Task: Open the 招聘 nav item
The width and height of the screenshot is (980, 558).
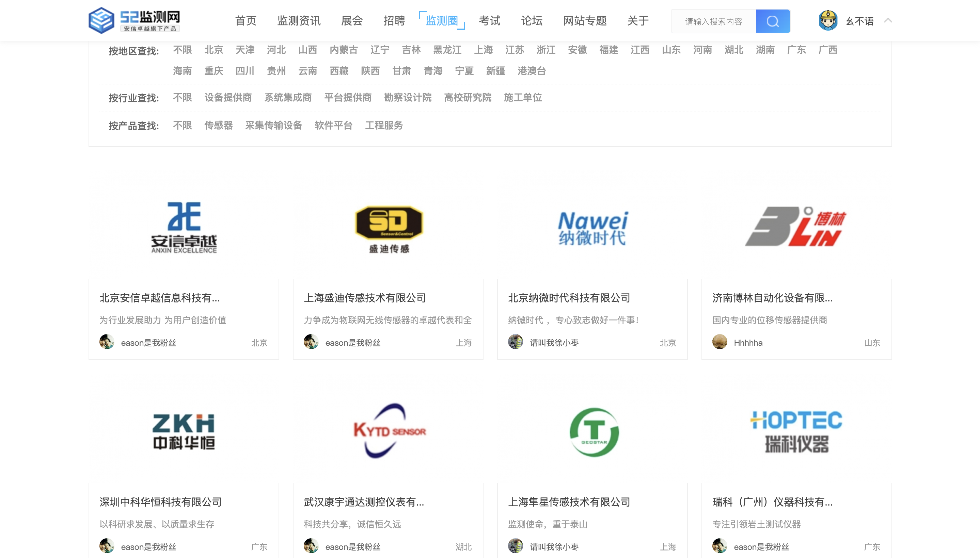Action: pos(394,21)
